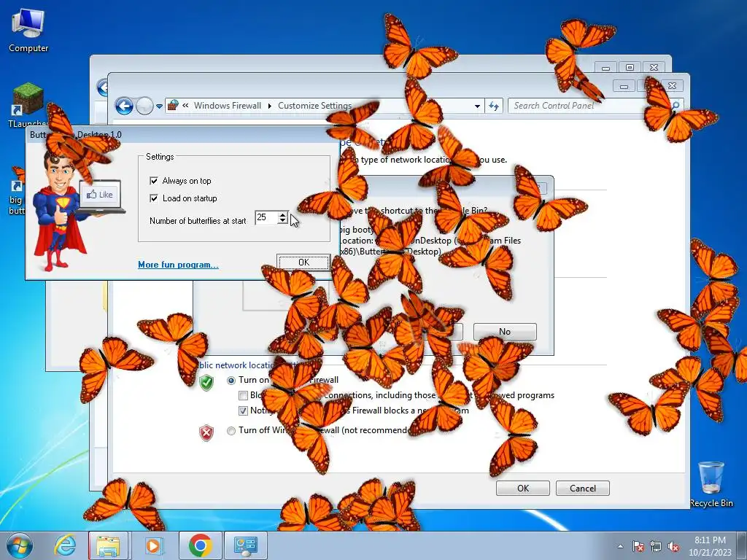
Task: Open Windows Explorer taskbar button
Action: click(108, 545)
